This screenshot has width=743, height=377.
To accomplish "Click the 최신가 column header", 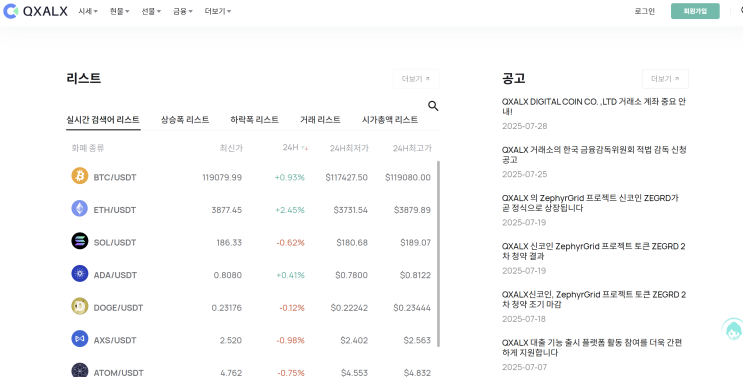I will [231, 148].
